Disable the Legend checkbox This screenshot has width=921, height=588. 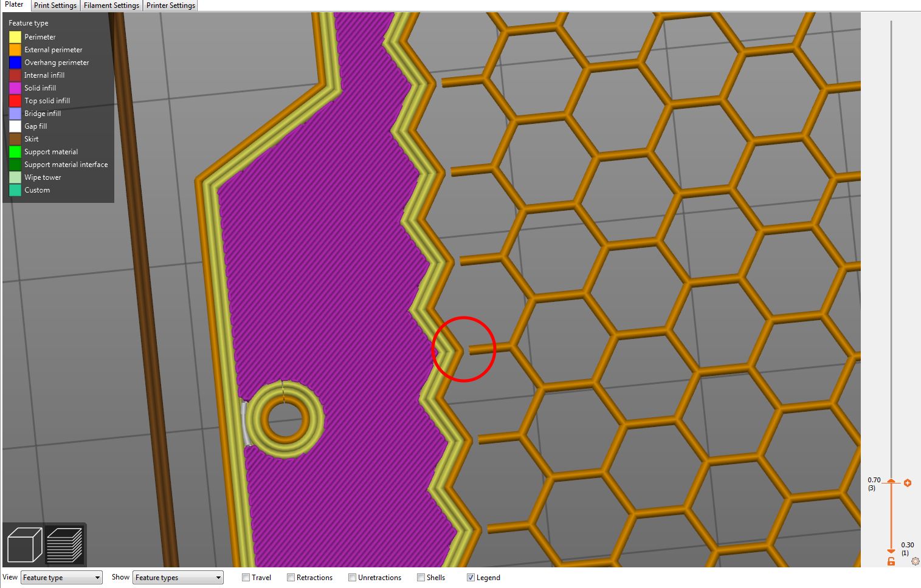471,577
